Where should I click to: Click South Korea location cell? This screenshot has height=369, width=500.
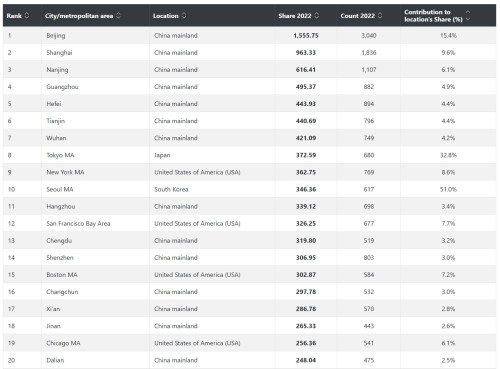click(x=171, y=189)
